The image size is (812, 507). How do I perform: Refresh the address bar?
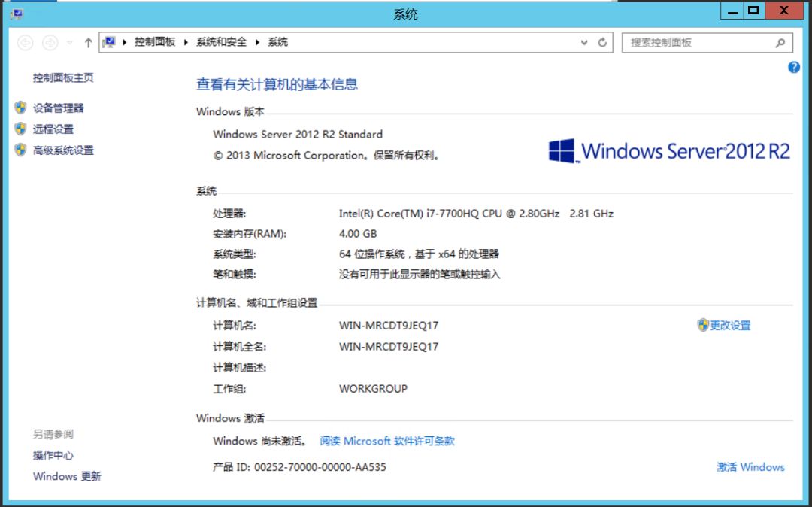pos(602,42)
